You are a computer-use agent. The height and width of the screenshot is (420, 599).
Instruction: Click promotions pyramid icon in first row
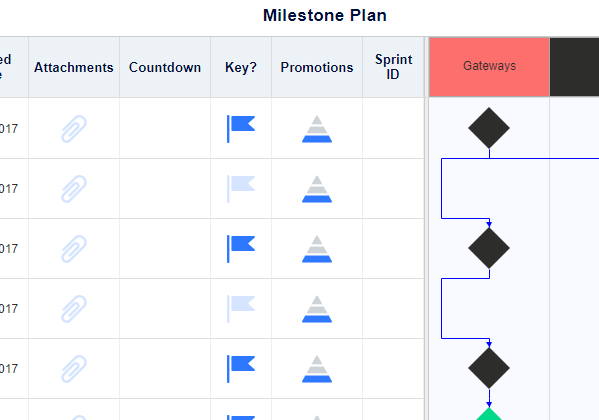click(x=317, y=129)
